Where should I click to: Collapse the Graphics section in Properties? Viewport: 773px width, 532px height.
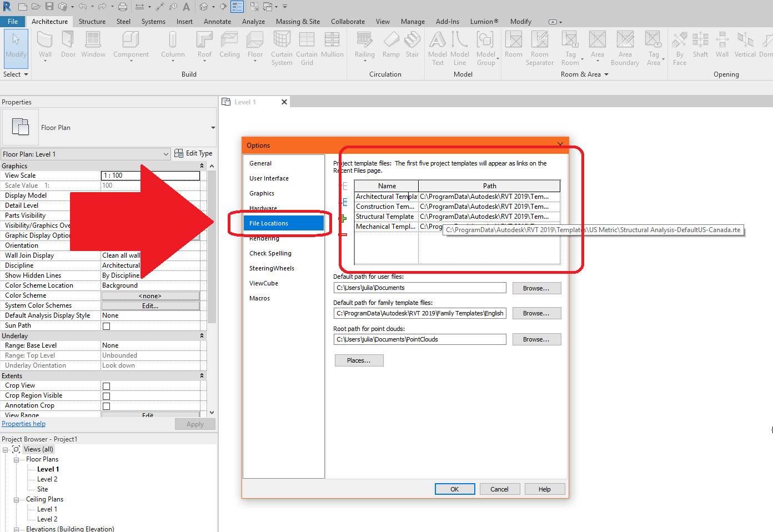(x=202, y=165)
